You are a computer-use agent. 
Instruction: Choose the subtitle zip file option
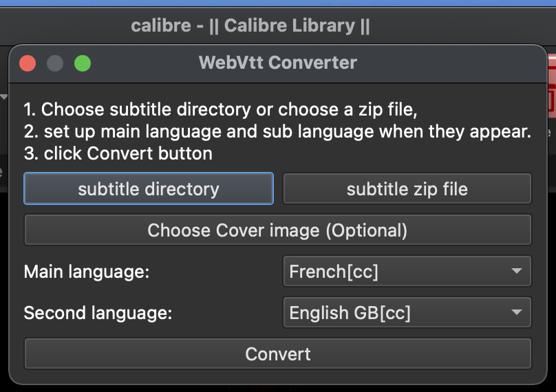(407, 189)
